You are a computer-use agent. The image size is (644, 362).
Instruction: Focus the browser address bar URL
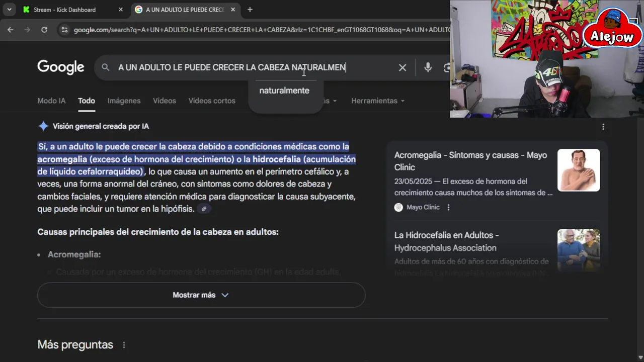pyautogui.click(x=262, y=30)
